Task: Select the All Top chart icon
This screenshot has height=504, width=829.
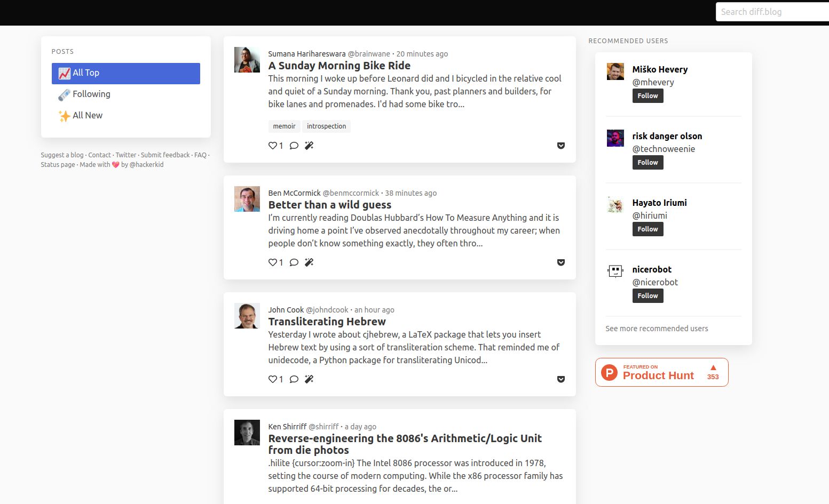Action: pos(64,73)
